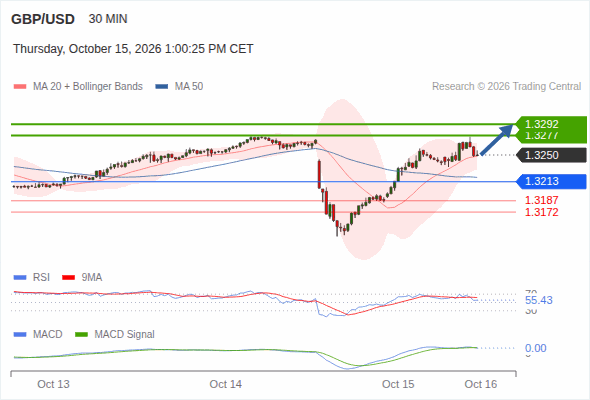Click the blue MACD legend swatch
Viewport: 590px width, 400px height.
tap(20, 335)
